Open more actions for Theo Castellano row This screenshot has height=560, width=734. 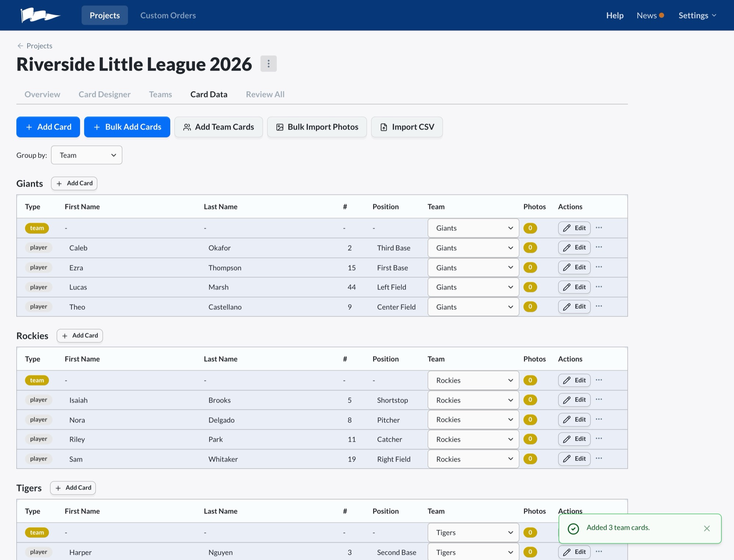click(x=599, y=306)
